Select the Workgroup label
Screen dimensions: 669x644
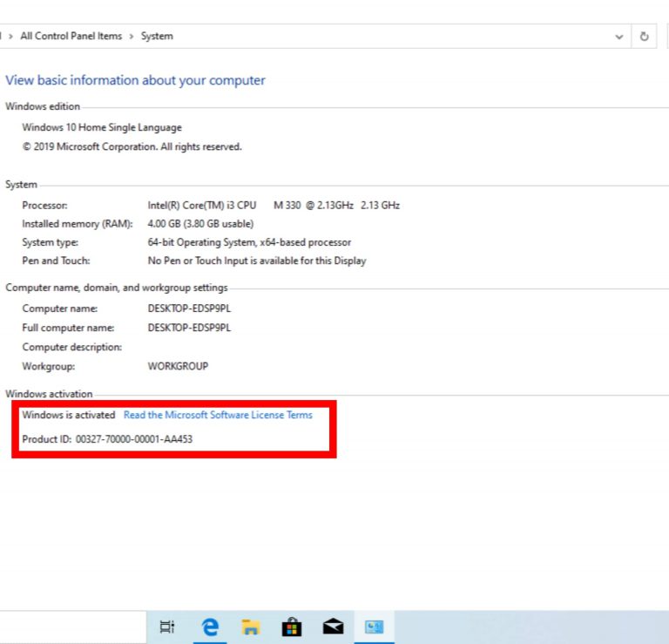coord(48,366)
